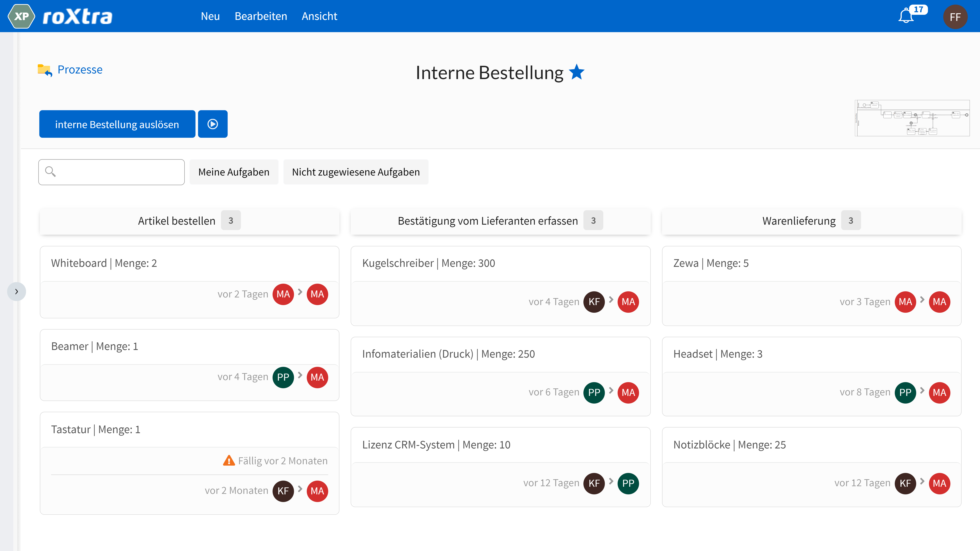Viewport: 980px width, 551px height.
Task: Open the Ansicht menu
Action: (319, 16)
